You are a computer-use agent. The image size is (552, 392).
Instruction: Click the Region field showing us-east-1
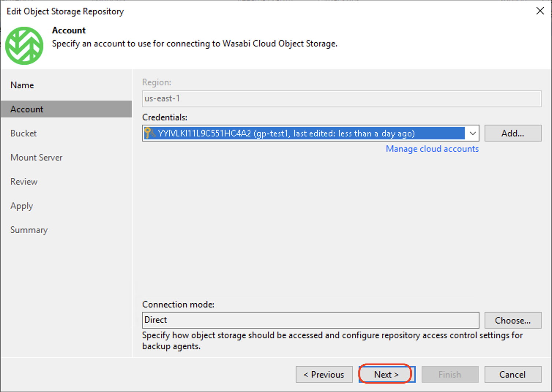[x=342, y=99]
